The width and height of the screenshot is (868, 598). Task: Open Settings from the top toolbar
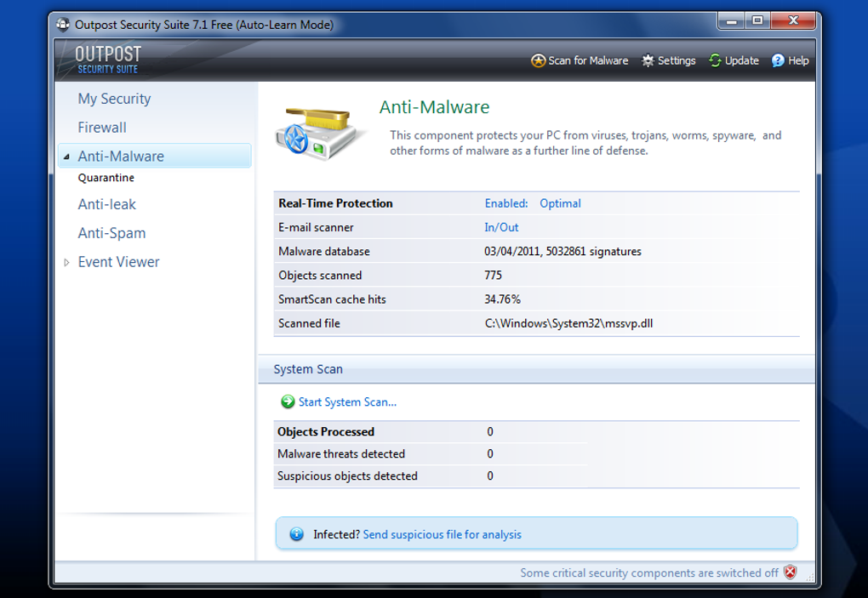pyautogui.click(x=677, y=61)
